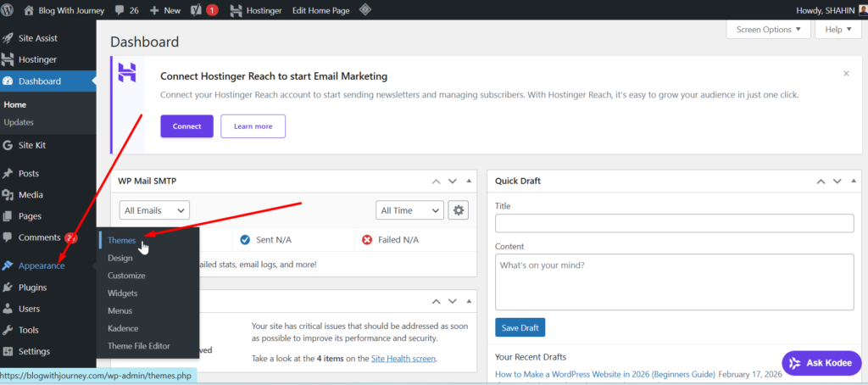Screen dimensions: 868x385
Task: Click the diamond-shaped icon in admin bar
Action: coord(364,10)
